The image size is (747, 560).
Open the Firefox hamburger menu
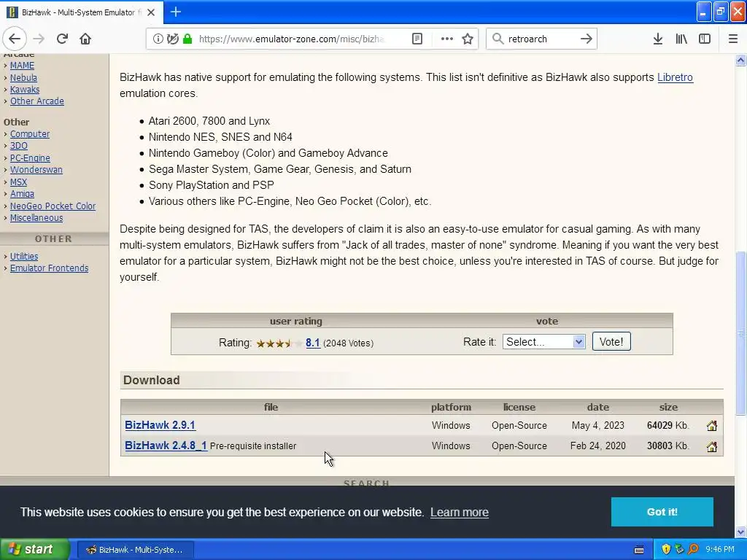(x=732, y=39)
